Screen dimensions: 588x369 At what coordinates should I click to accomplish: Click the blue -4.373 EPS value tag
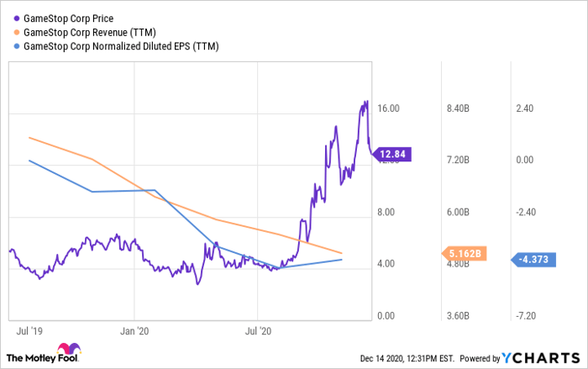[534, 260]
